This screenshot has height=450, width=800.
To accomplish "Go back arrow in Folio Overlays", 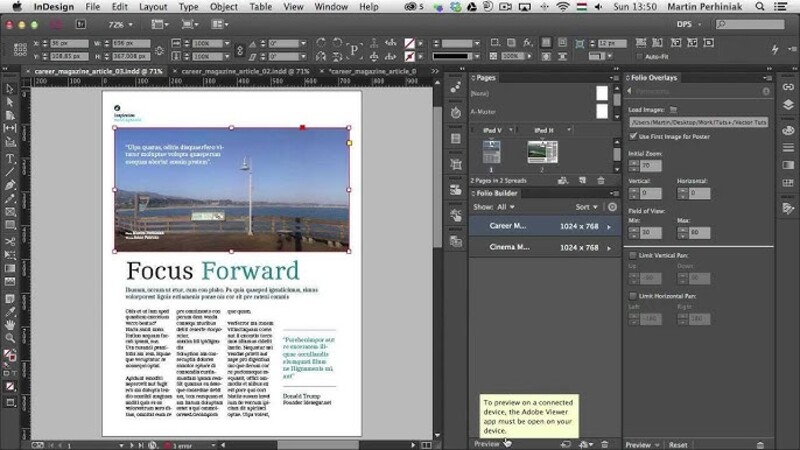I will click(630, 91).
